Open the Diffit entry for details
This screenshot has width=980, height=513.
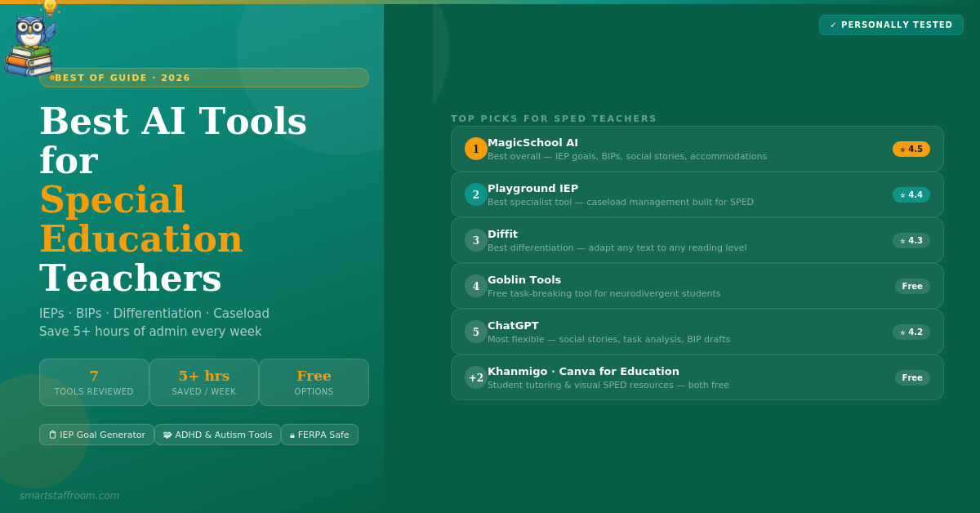(697, 240)
